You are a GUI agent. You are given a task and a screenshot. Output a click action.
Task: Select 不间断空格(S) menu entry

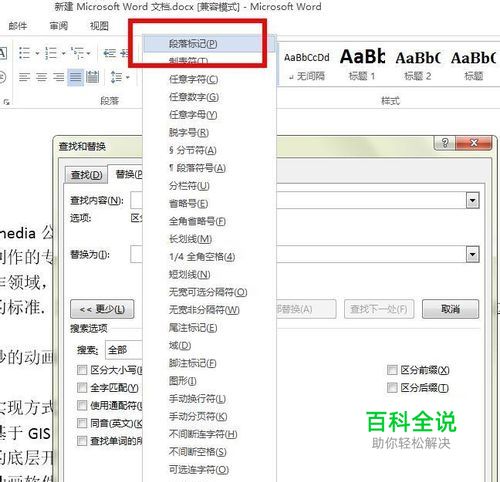click(209, 452)
